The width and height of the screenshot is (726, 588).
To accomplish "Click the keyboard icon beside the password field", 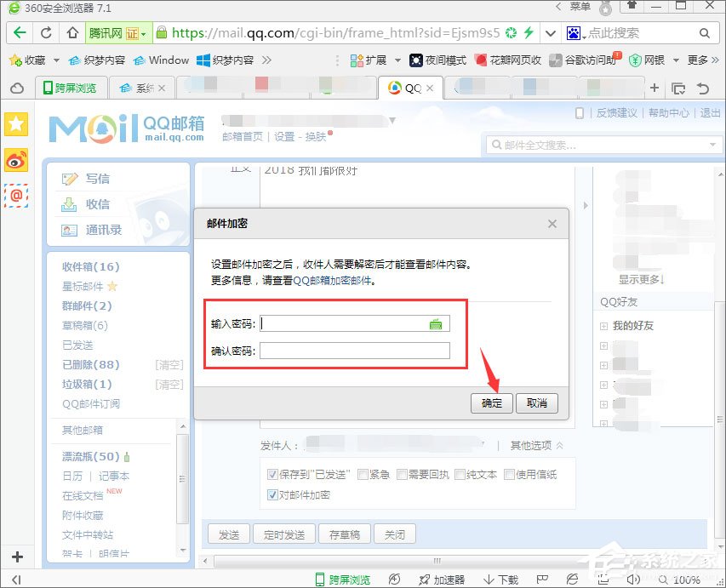I will 436,323.
